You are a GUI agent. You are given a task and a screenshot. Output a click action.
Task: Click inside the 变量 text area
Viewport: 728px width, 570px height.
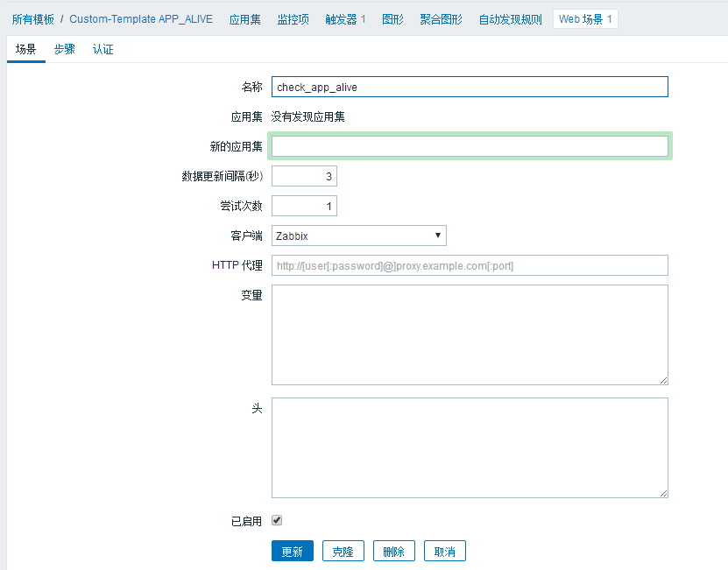(470, 334)
